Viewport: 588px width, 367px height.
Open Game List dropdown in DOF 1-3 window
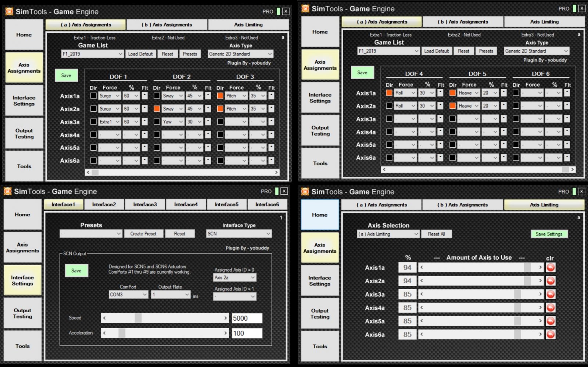92,54
